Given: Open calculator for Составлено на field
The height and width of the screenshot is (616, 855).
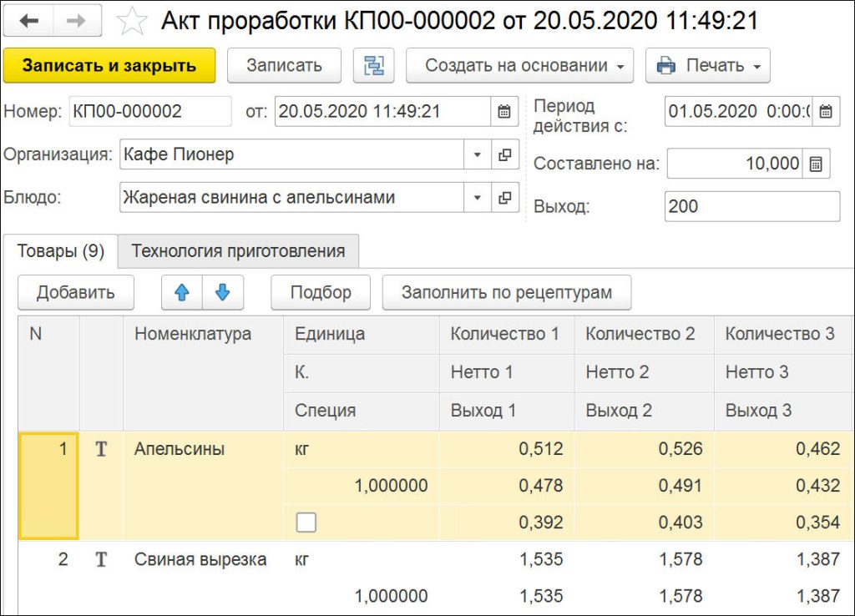Looking at the screenshot, I should pos(816,164).
